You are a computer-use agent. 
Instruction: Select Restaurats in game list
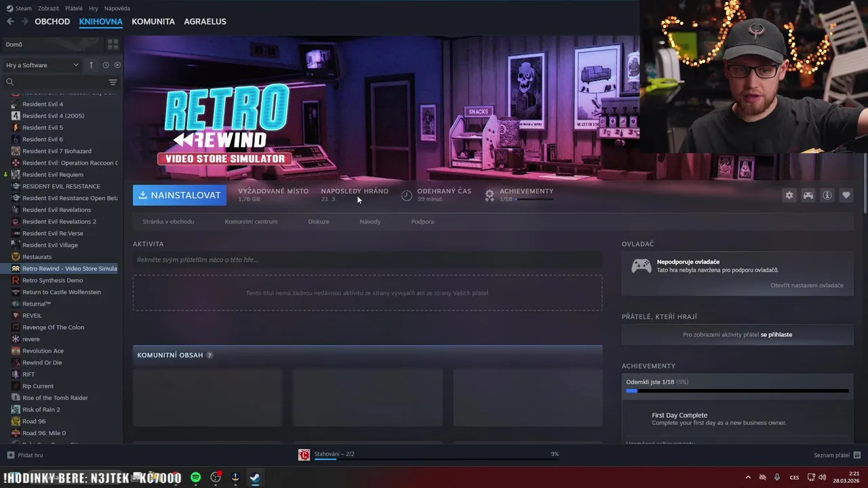pyautogui.click(x=37, y=257)
